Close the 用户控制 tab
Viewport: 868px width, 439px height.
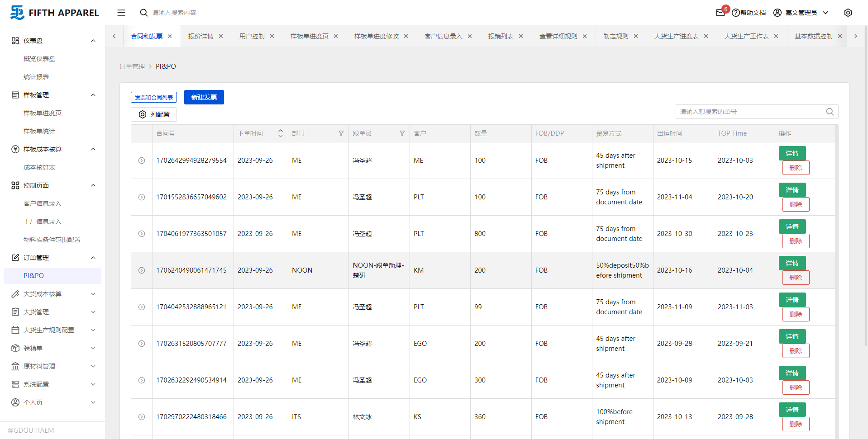pyautogui.click(x=272, y=36)
